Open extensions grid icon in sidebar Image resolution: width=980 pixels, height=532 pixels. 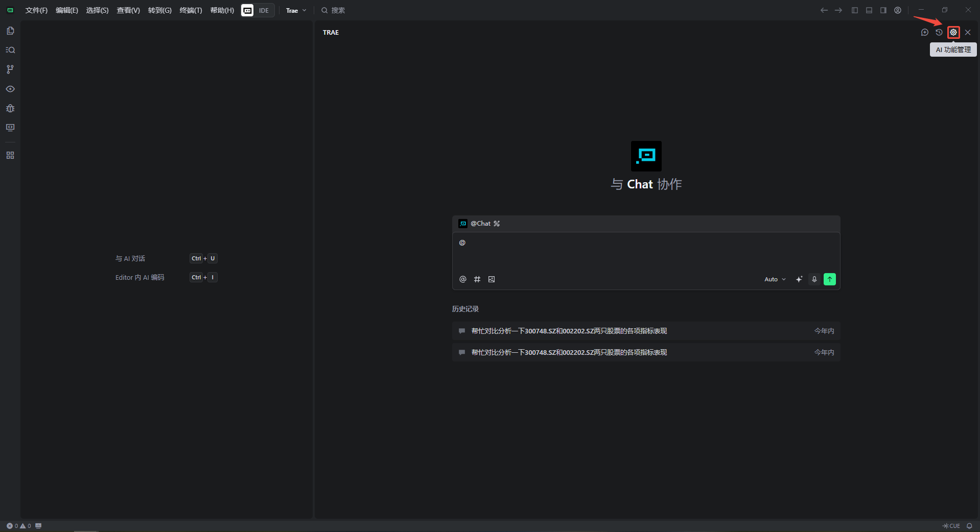[x=10, y=155]
